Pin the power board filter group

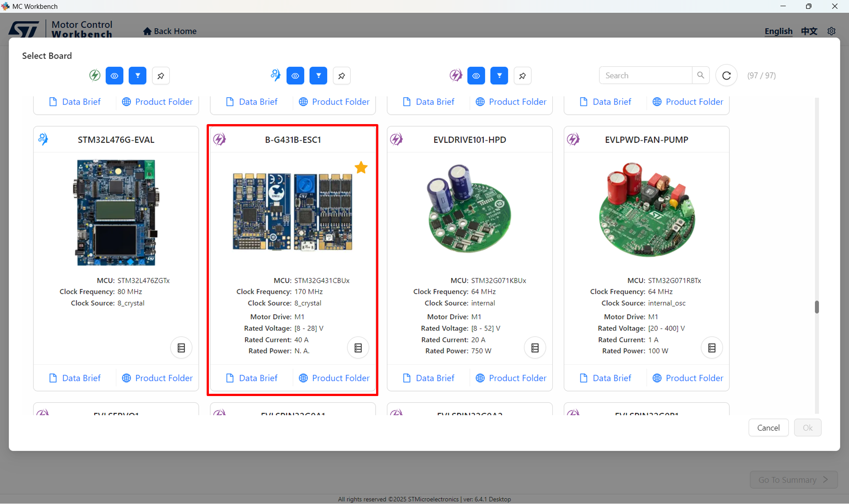[x=342, y=76]
